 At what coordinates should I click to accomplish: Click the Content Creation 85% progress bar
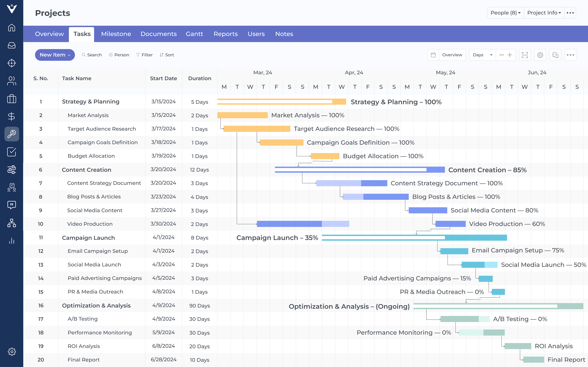coord(360,170)
